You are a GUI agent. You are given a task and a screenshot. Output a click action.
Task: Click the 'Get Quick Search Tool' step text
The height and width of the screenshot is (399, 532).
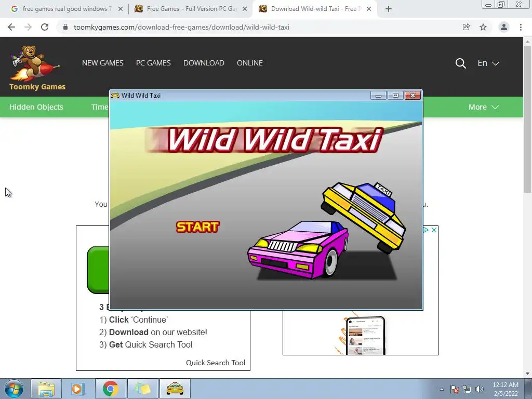point(145,345)
